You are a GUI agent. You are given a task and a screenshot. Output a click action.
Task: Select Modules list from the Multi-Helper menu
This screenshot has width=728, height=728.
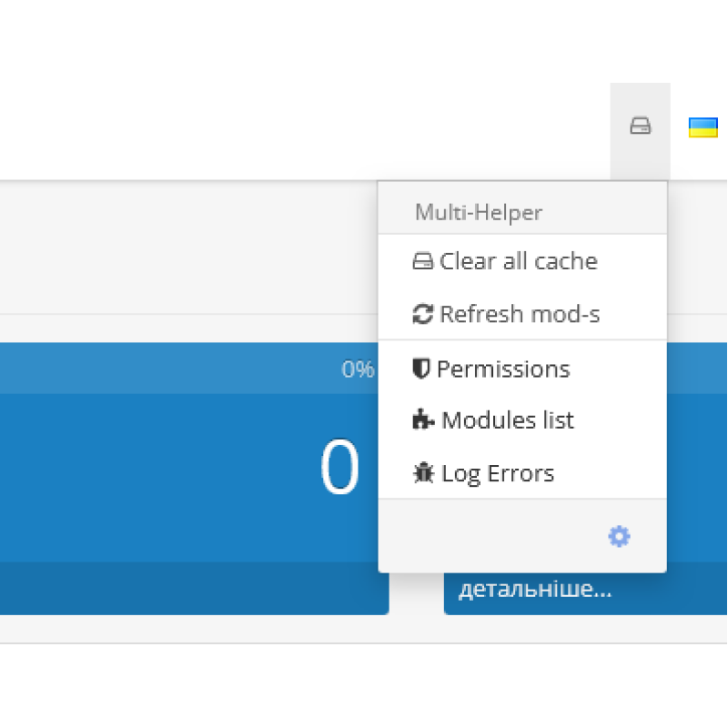point(507,420)
